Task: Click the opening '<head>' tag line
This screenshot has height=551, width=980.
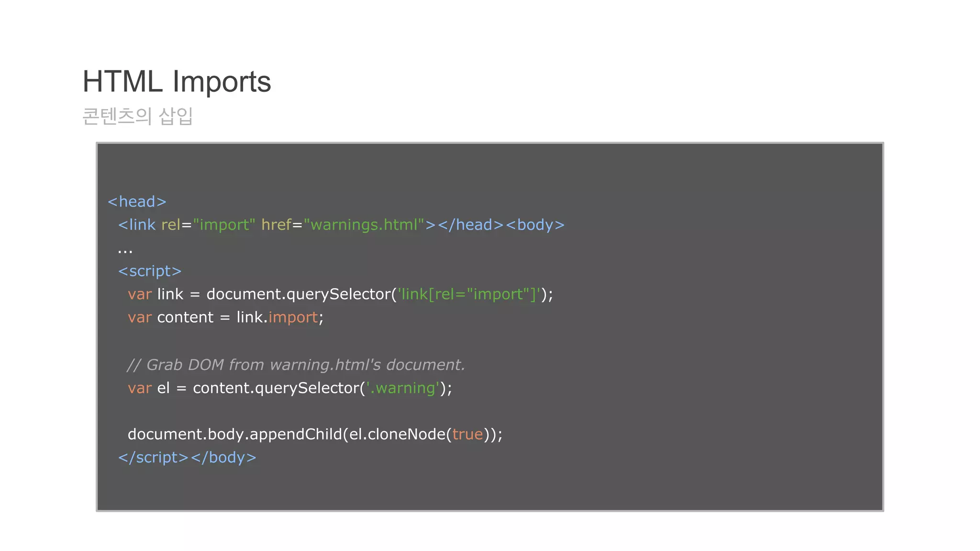Action: pyautogui.click(x=137, y=201)
